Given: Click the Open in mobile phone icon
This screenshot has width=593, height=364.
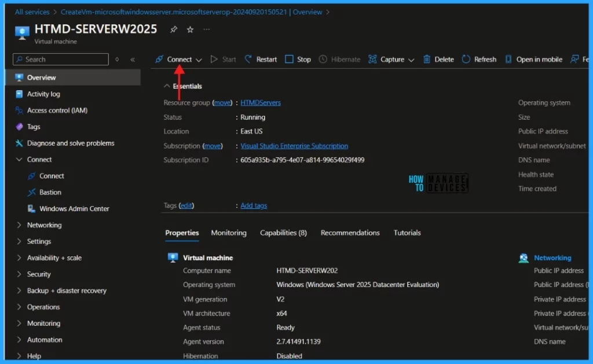Looking at the screenshot, I should click(x=508, y=59).
